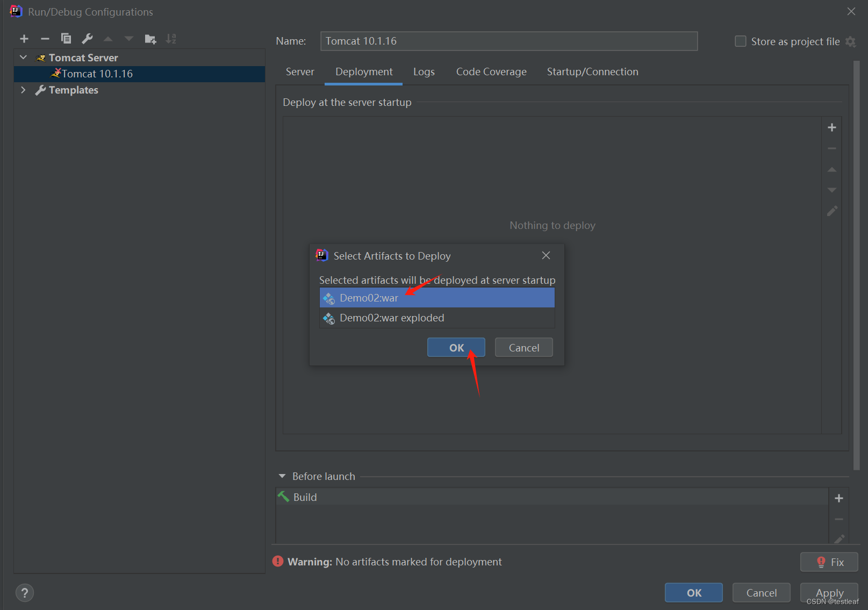The image size is (868, 610).
Task: Select Tomcat Server group label
Action: 83,58
